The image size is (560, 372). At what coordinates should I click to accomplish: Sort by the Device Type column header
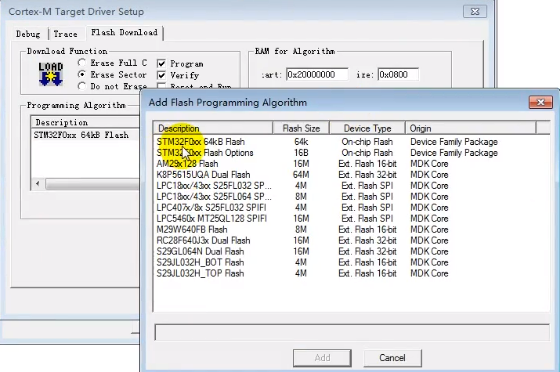(368, 128)
